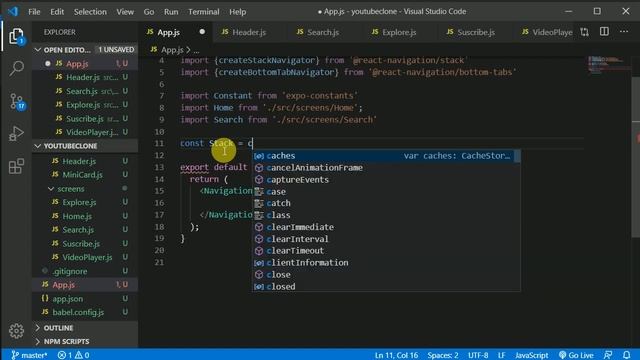Open the Go menu
Image resolution: width=640 pixels, height=360 pixels.
[149, 11]
